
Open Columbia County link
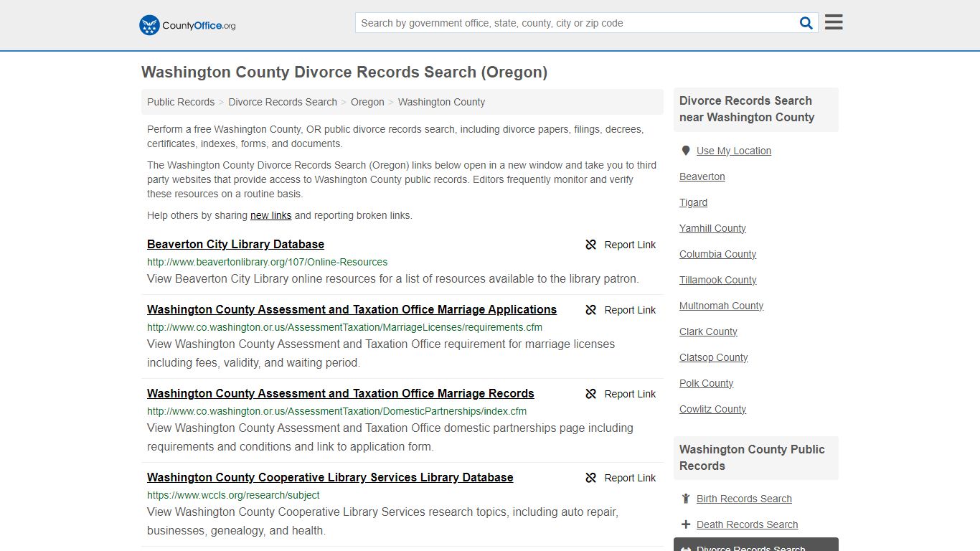point(717,254)
